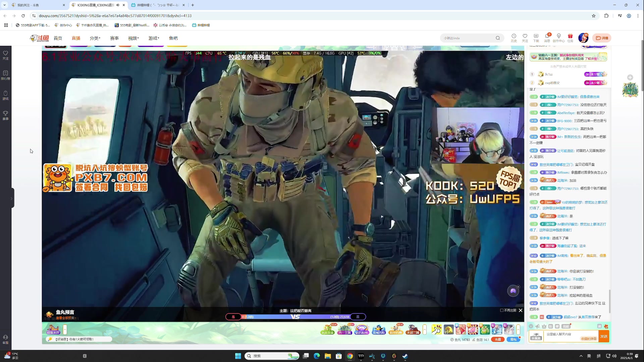Click the blue-pink prediction VS bar
Viewport: 644px width, 362px height.
coord(296,317)
